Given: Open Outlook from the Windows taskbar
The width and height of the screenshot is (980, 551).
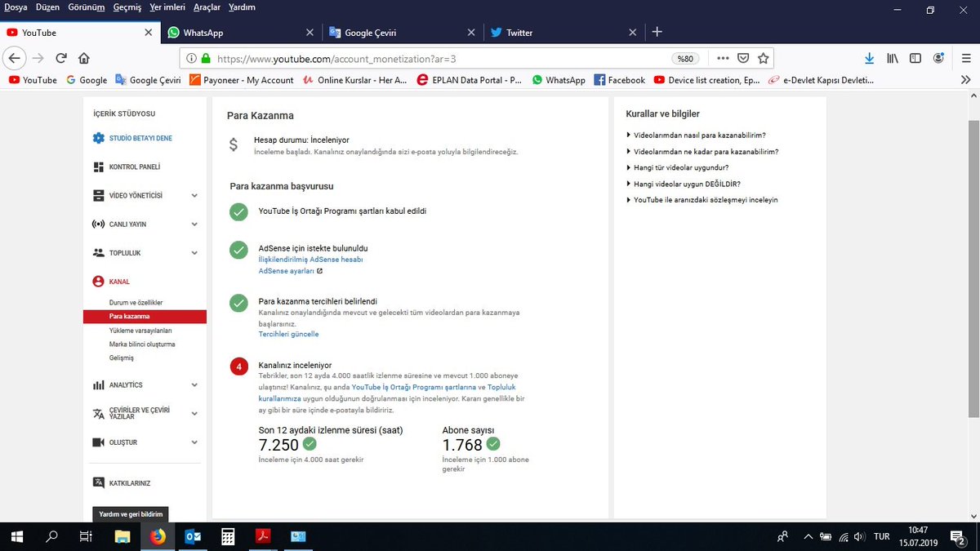Looking at the screenshot, I should tap(194, 536).
